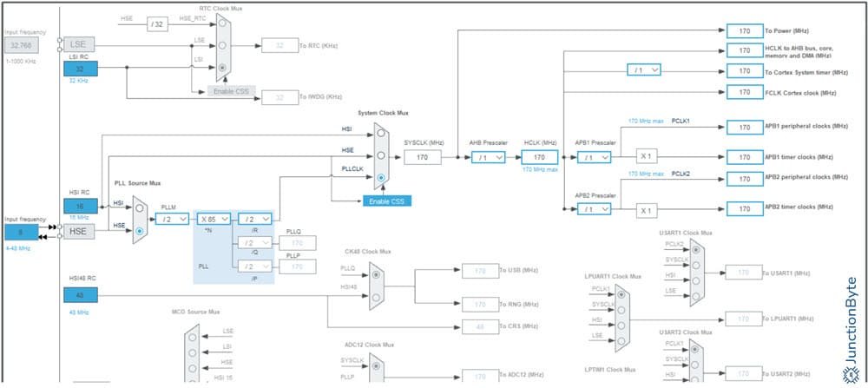The width and height of the screenshot is (868, 388).
Task: Open the Cortex System timer divider dropdown
Action: coord(644,70)
